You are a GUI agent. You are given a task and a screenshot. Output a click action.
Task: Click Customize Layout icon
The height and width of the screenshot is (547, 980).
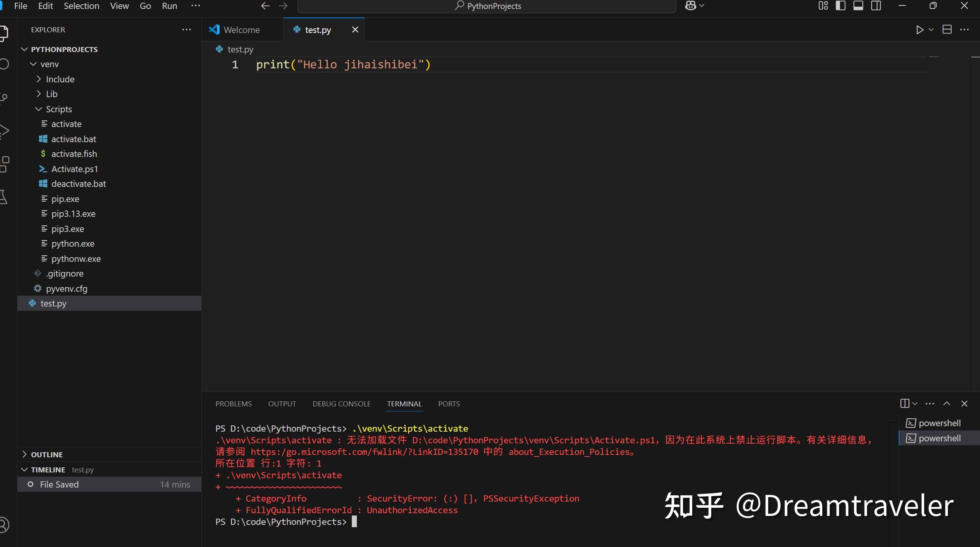tap(823, 5)
